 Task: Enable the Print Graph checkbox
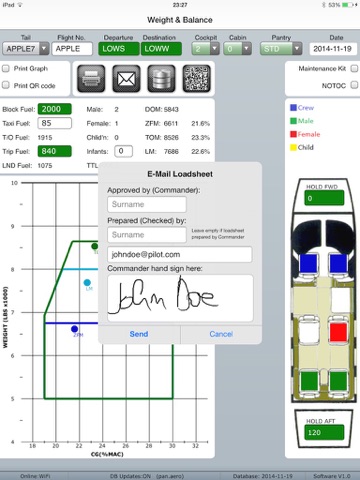(6, 69)
